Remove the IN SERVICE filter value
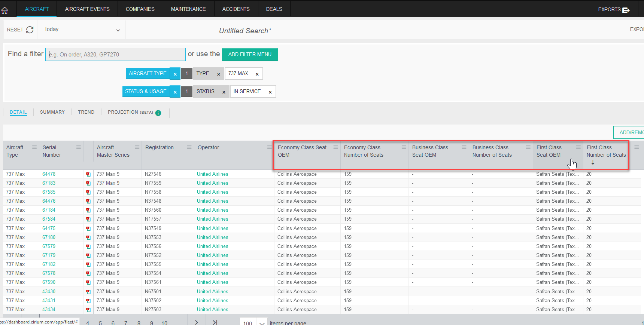The width and height of the screenshot is (644, 325). 270,92
